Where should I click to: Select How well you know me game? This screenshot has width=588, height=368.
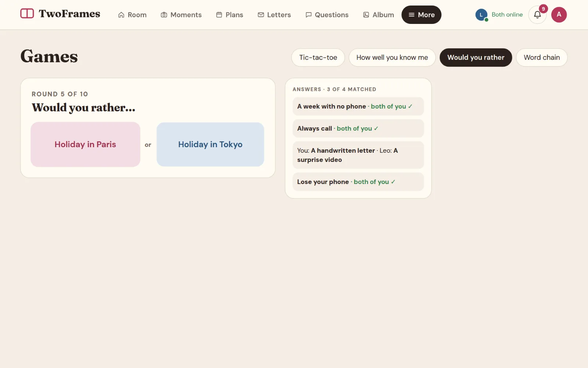click(392, 57)
